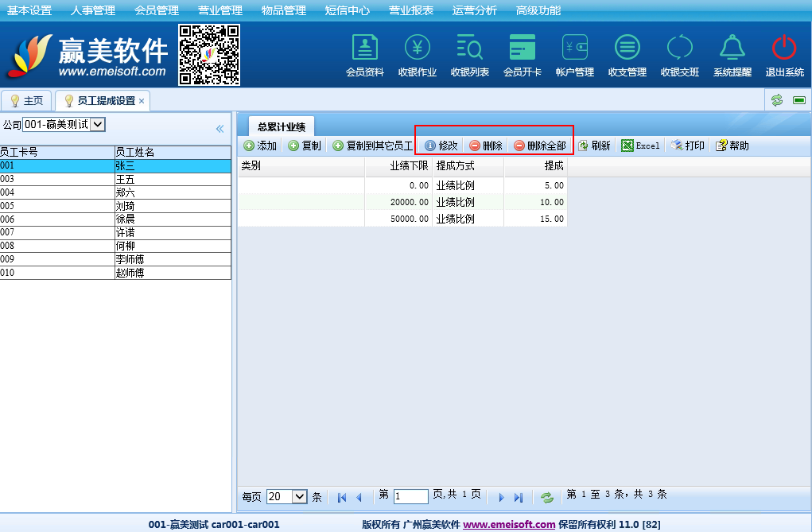Open 收银列表 cashier list icon
The image size is (812, 532).
click(469, 49)
